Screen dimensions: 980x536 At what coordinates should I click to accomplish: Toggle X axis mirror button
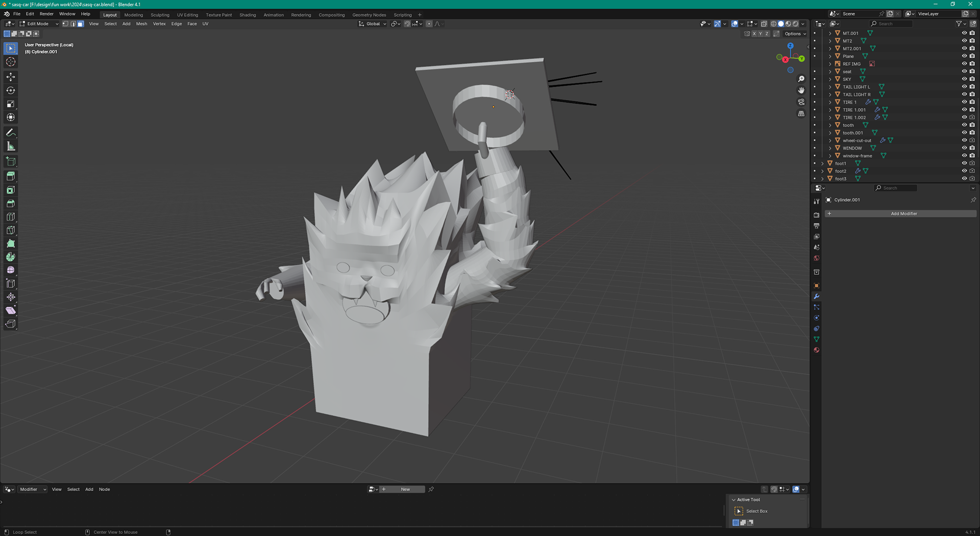click(x=754, y=34)
